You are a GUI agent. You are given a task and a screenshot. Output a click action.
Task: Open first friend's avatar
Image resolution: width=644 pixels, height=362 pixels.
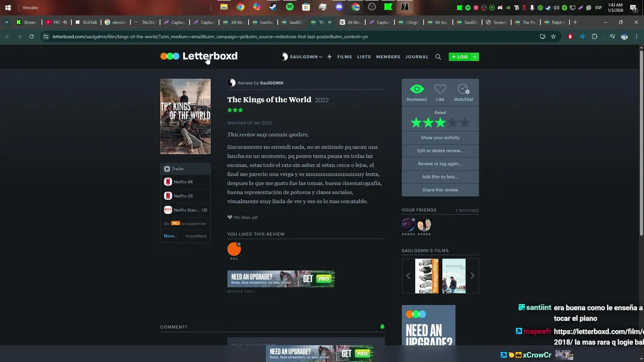click(x=409, y=225)
